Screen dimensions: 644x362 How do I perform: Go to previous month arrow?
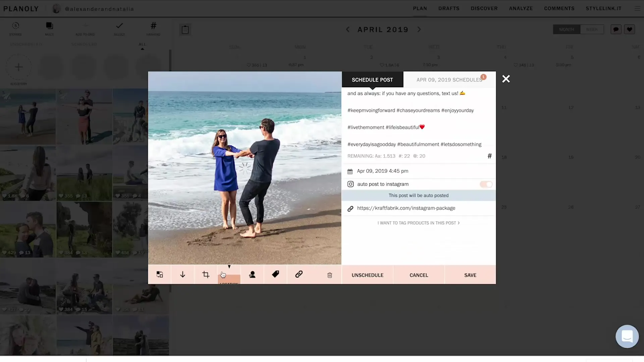tap(348, 29)
